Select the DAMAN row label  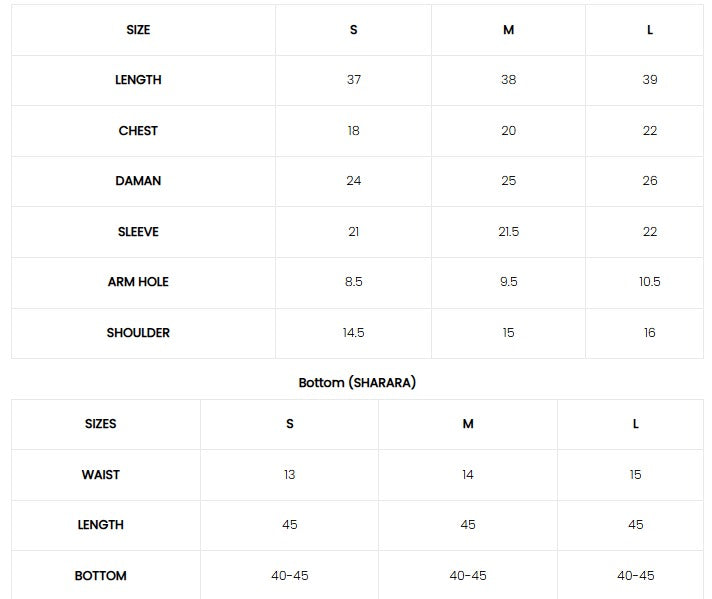coord(138,181)
